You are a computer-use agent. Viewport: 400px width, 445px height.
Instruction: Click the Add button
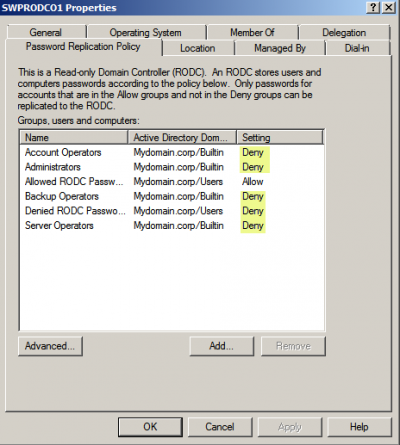(222, 346)
